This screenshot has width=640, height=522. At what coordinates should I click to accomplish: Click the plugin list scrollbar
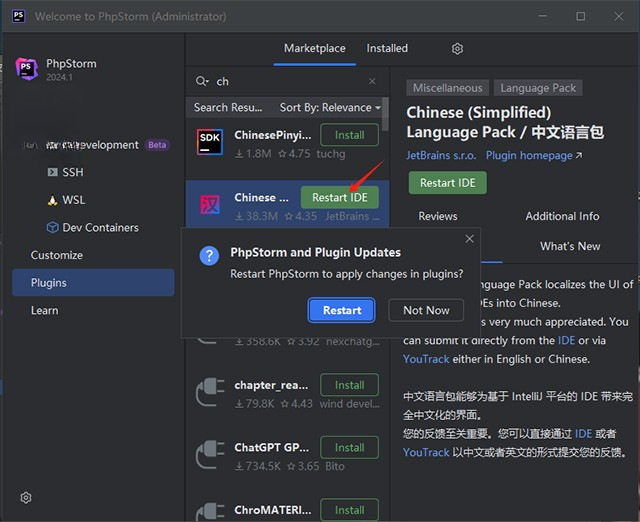[x=385, y=114]
